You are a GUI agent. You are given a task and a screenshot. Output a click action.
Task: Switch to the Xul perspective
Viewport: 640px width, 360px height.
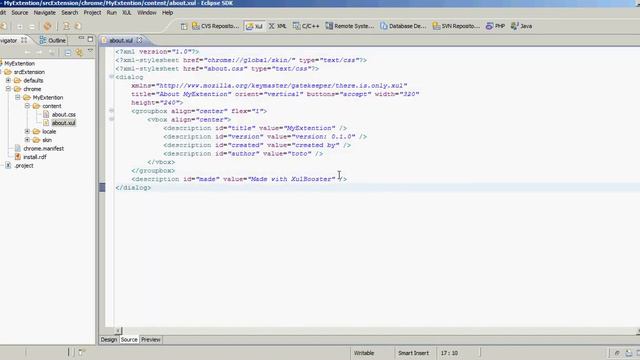(x=254, y=26)
